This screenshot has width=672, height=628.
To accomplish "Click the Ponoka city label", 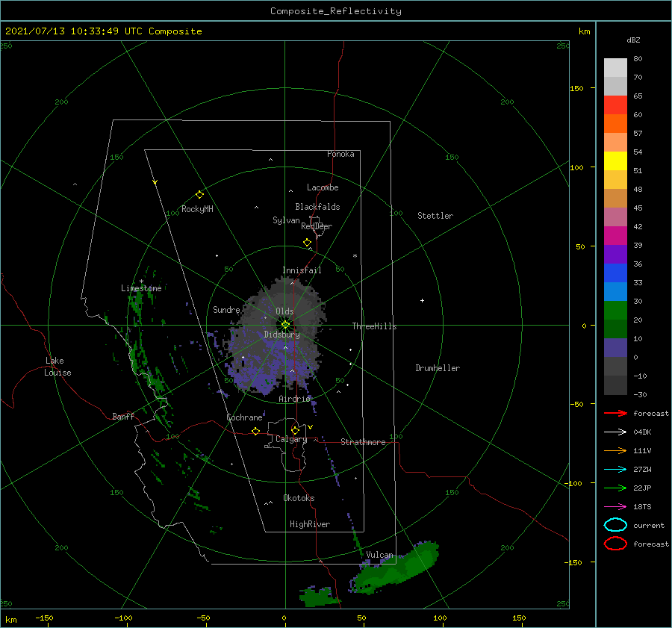I will pos(340,154).
